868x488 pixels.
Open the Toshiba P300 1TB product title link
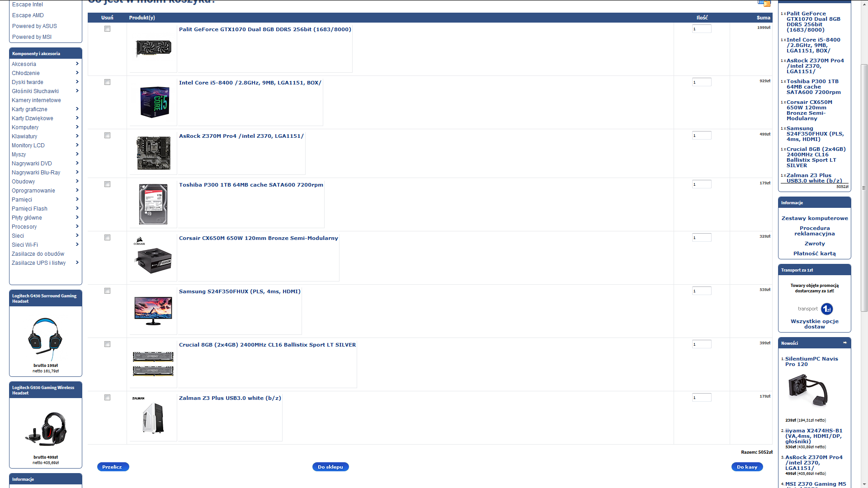tap(251, 185)
